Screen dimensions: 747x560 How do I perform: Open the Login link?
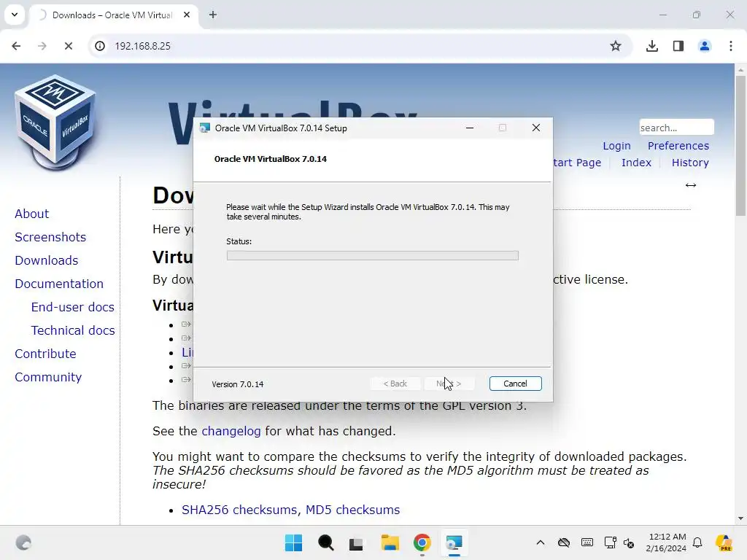[616, 146]
